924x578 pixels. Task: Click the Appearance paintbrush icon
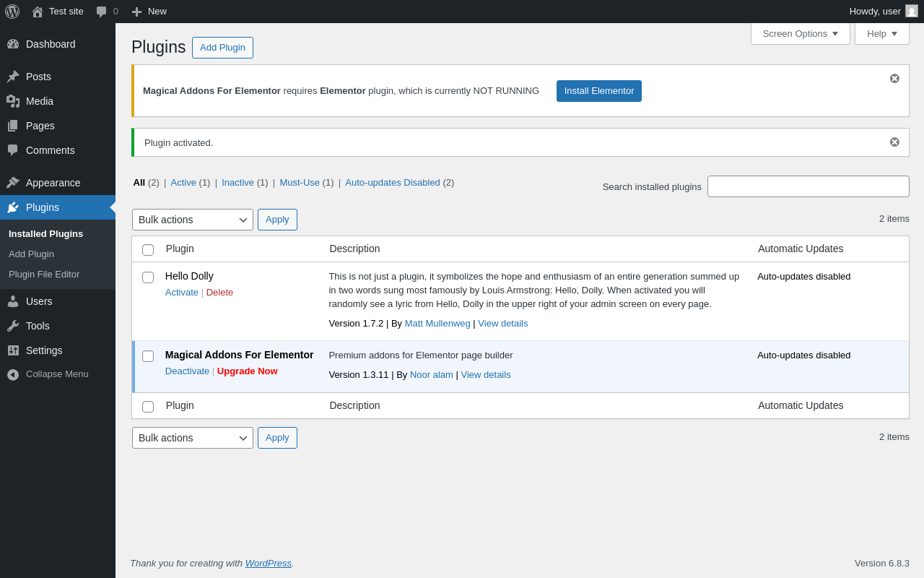pos(13,183)
